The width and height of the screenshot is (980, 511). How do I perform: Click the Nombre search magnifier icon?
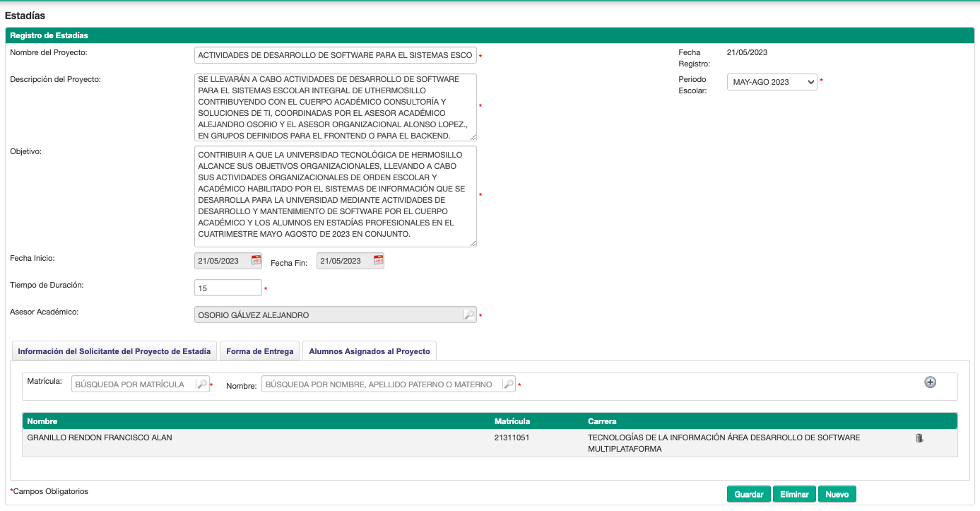point(507,384)
